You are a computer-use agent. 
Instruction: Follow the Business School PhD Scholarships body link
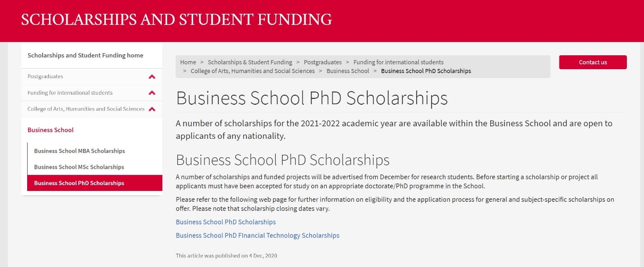tap(226, 222)
